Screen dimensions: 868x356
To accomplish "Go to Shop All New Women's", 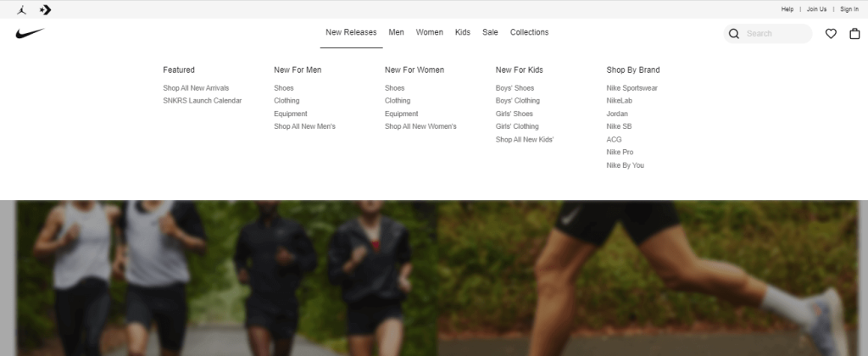I will tap(420, 126).
